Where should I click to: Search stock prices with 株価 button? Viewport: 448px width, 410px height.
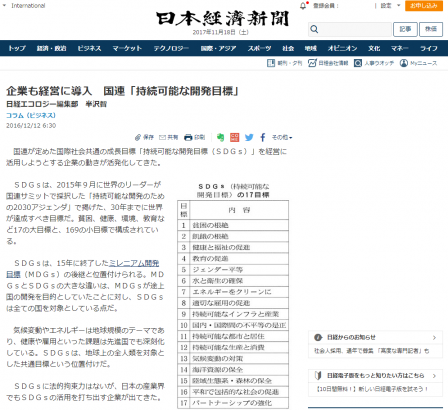[x=431, y=29]
